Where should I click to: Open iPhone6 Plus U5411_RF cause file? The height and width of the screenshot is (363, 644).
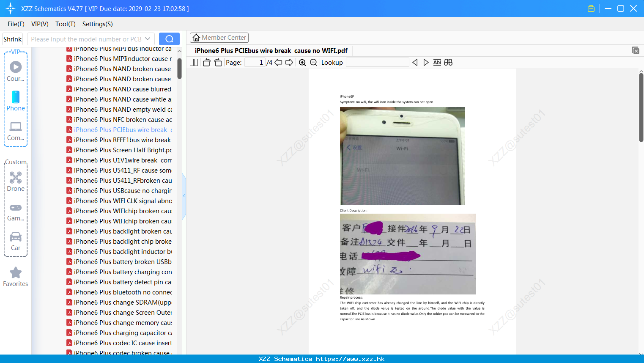point(119,170)
